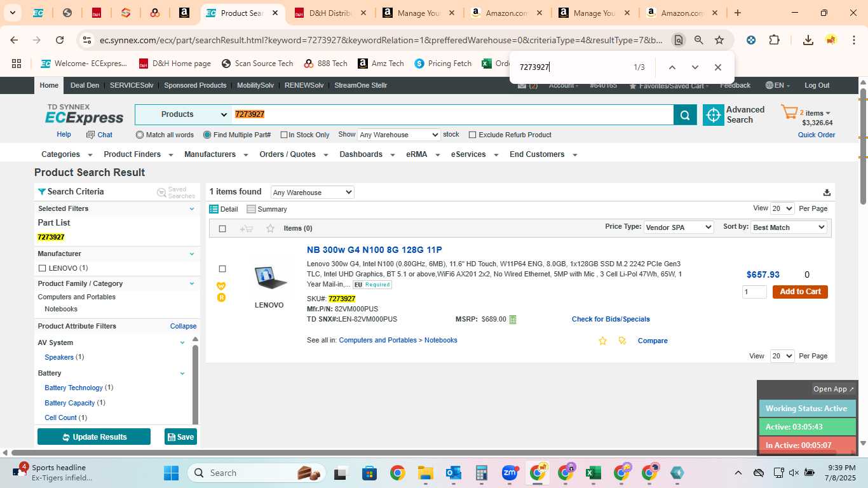Viewport: 868px width, 488px height.
Task: Click the yellow favorite star near Compare
Action: (x=602, y=341)
